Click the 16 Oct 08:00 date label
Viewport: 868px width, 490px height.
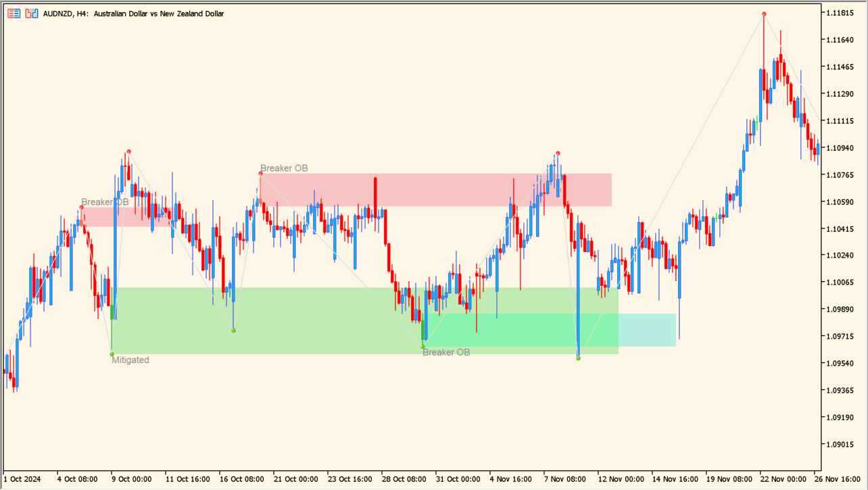[x=241, y=479]
